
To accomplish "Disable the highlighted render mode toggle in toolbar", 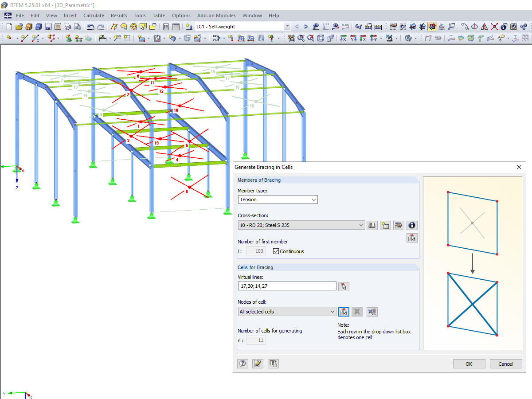I will pyautogui.click(x=432, y=27).
